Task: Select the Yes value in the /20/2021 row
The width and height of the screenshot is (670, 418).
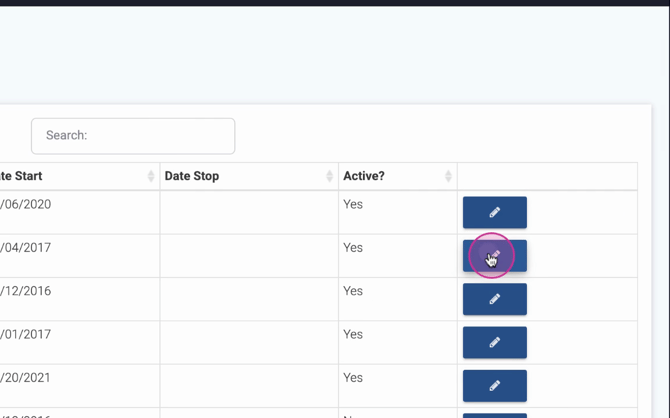Action: (353, 378)
